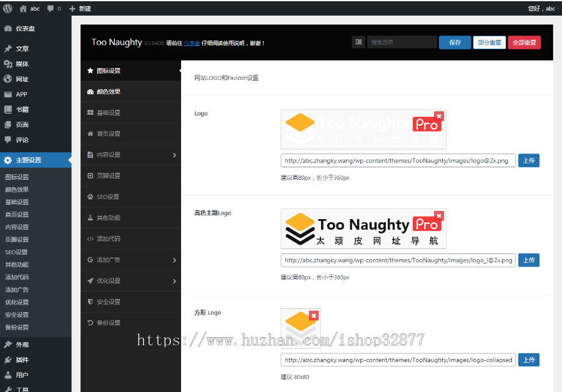The image size is (562, 392).
Task: Select 添加代码 tab with code icon
Action: (x=131, y=239)
